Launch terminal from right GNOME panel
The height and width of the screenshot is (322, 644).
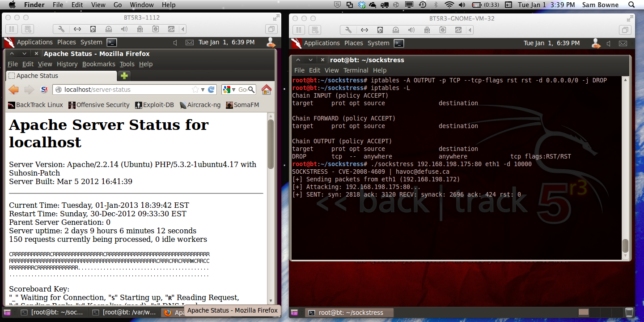pyautogui.click(x=399, y=43)
